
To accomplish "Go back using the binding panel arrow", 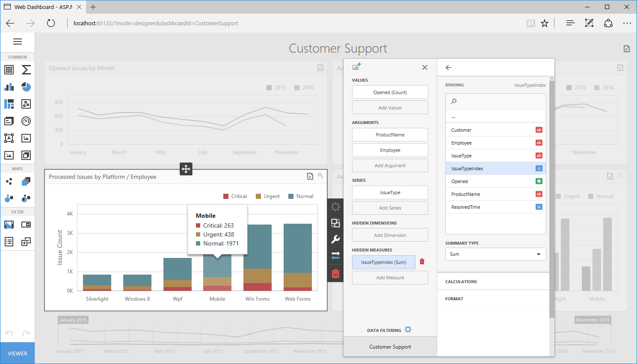I will (x=448, y=68).
